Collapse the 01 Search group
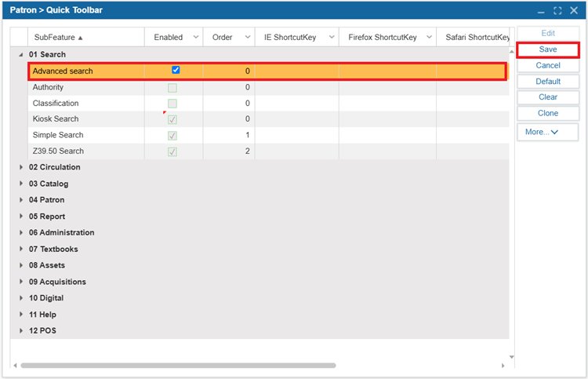The height and width of the screenshot is (379, 588). tap(21, 55)
